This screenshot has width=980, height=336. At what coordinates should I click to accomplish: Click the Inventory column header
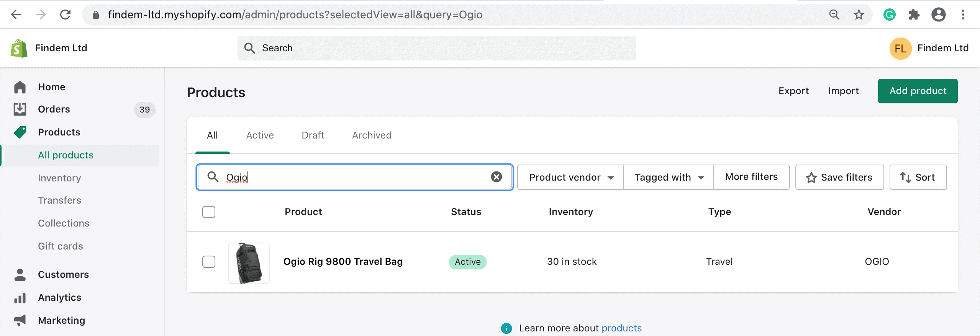(x=571, y=212)
